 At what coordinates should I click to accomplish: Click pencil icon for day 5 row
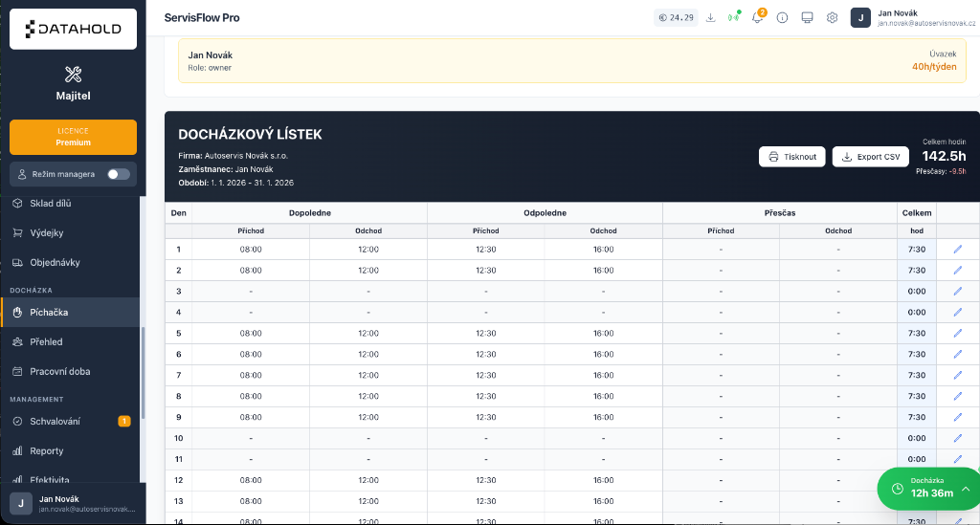tap(958, 334)
